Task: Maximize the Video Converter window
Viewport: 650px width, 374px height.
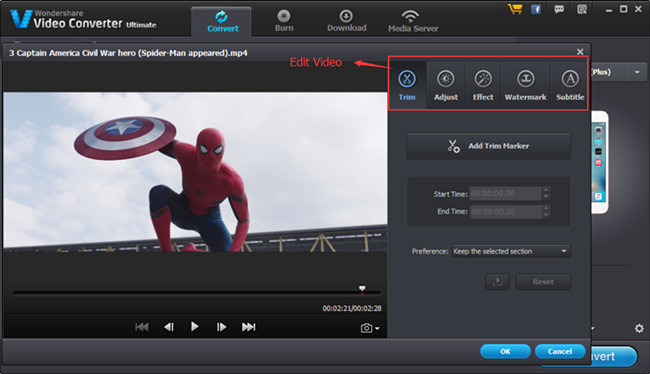Action: pos(623,9)
